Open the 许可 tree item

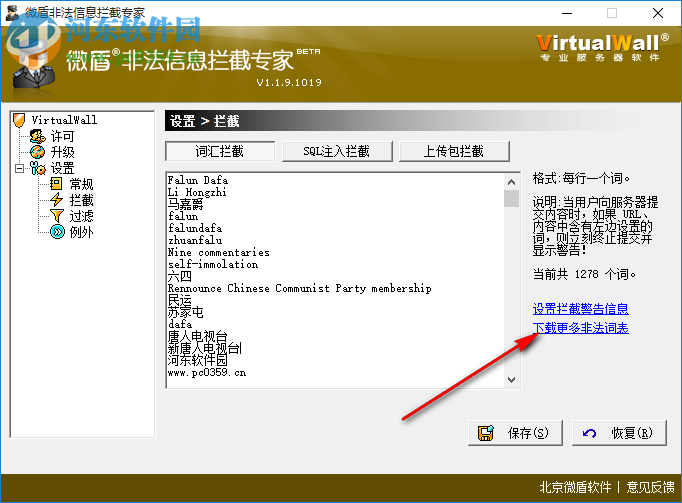tap(62, 136)
